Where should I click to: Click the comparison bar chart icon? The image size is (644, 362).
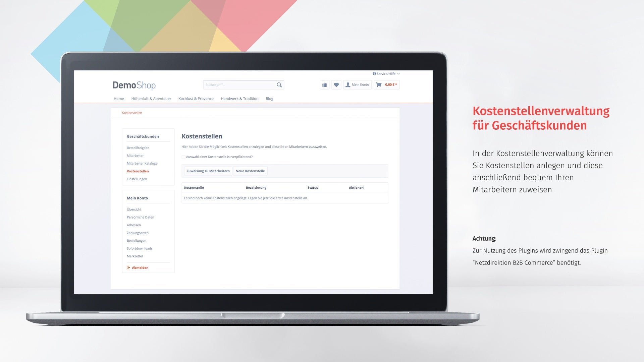click(325, 85)
